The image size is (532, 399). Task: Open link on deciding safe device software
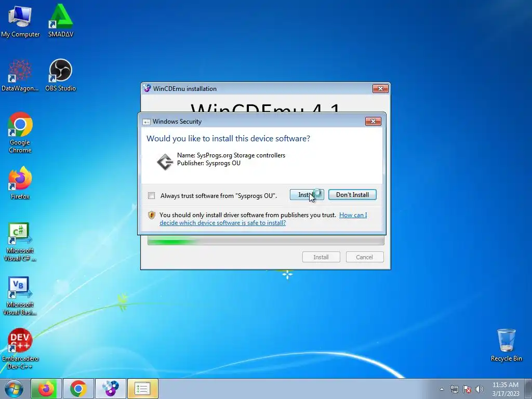click(x=263, y=219)
